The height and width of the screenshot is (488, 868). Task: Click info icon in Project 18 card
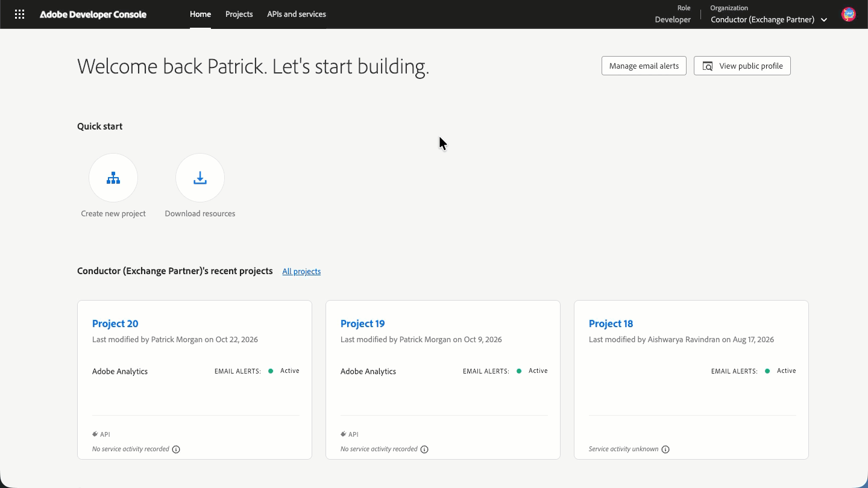pos(665,449)
